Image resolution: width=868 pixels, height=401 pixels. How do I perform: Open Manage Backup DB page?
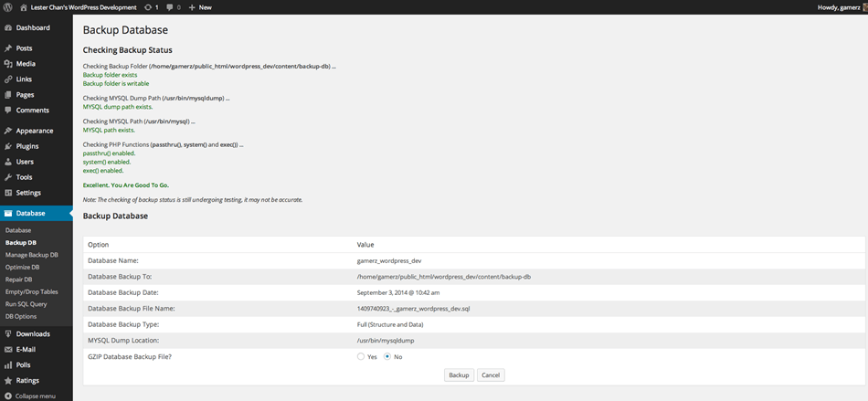pyautogui.click(x=32, y=255)
